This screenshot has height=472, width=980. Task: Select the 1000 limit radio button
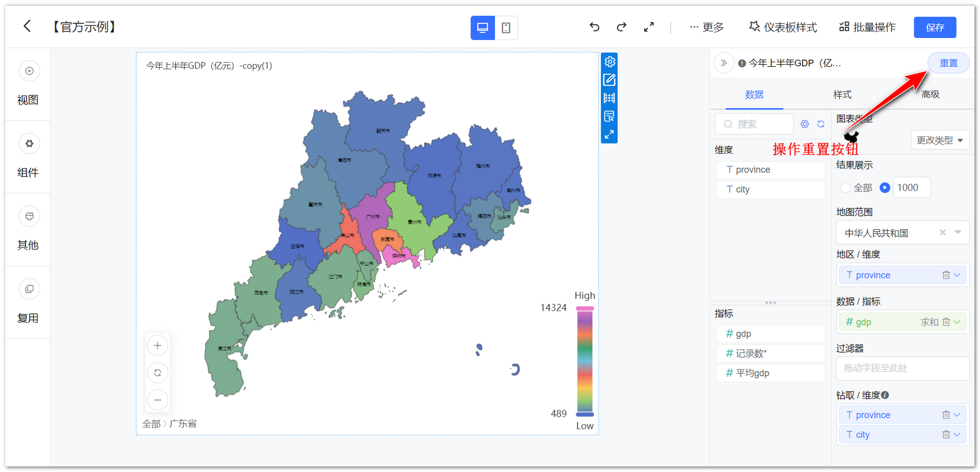coord(885,188)
